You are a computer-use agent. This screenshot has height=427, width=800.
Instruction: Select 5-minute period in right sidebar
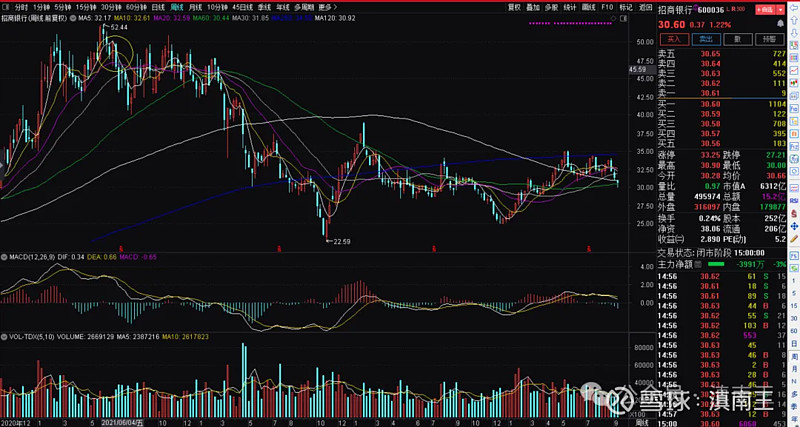click(793, 293)
